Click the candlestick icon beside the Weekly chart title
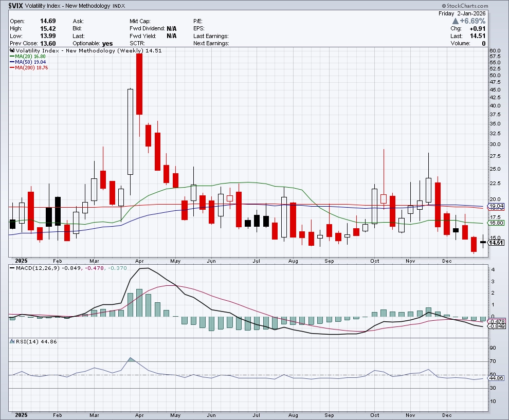This screenshot has height=420, width=509. (x=12, y=51)
